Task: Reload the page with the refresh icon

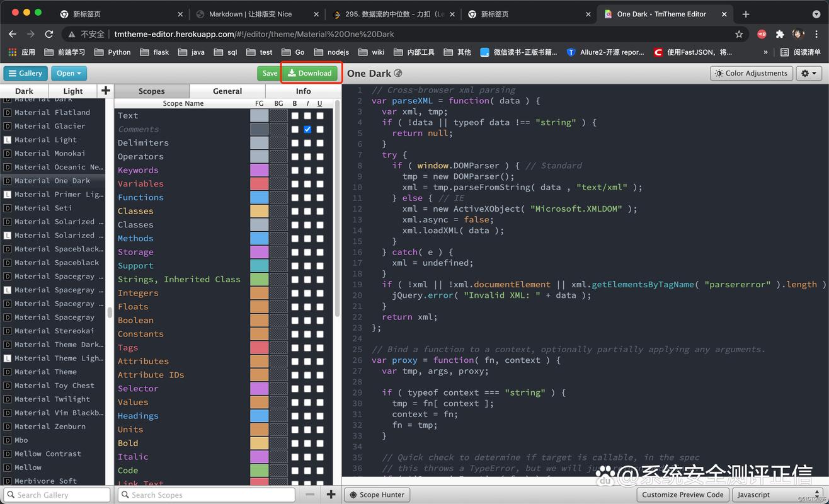Action: (49, 34)
